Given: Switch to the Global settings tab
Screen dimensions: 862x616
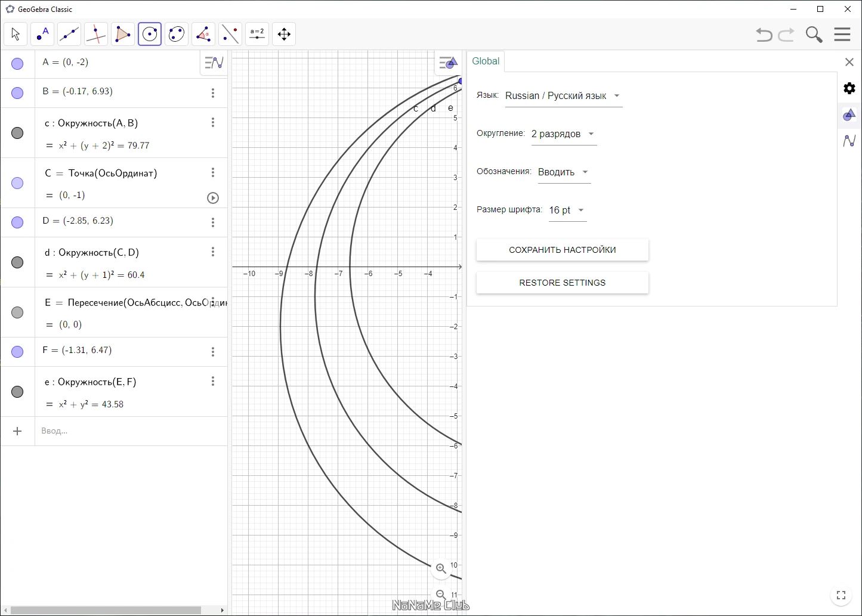Looking at the screenshot, I should [x=486, y=61].
